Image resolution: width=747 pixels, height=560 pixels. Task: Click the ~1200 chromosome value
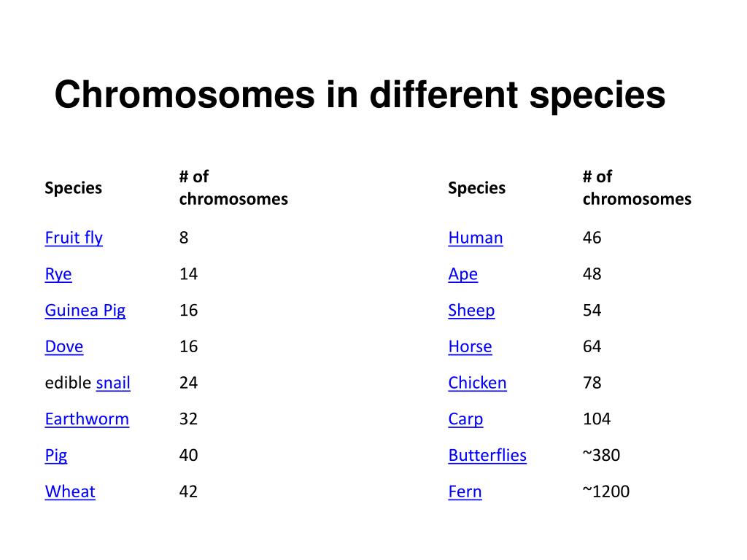pos(606,491)
